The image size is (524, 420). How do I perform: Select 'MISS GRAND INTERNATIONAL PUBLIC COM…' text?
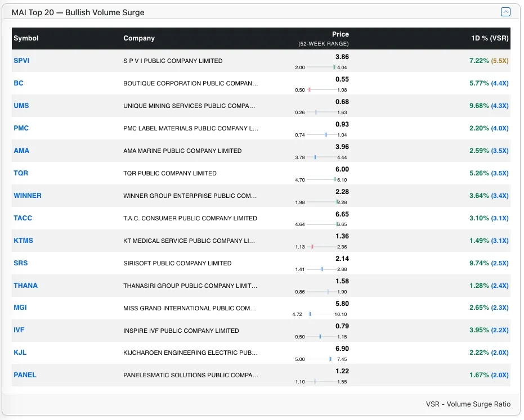pos(190,308)
